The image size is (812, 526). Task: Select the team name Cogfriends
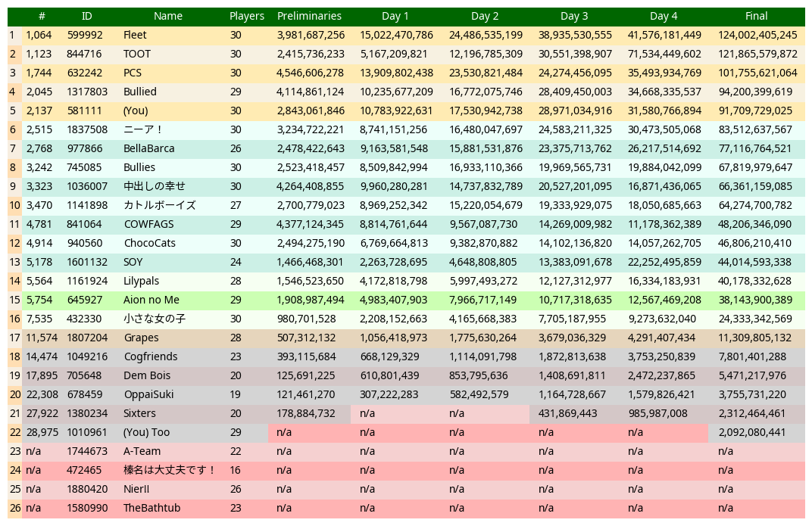point(151,357)
